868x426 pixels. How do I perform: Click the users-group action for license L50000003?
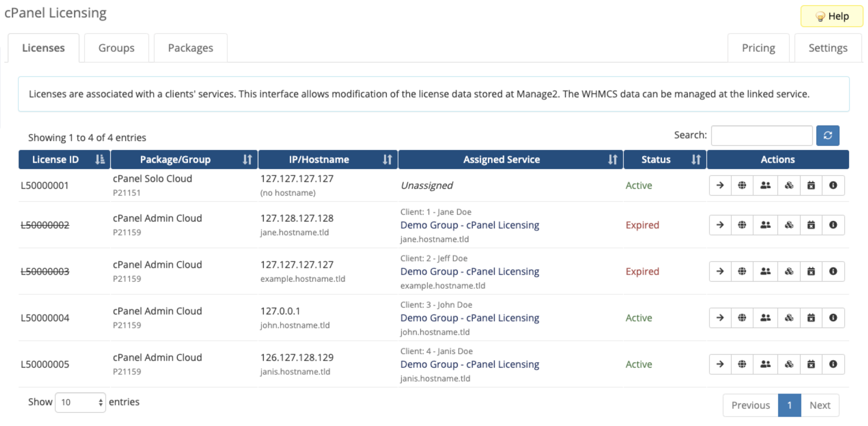point(766,271)
